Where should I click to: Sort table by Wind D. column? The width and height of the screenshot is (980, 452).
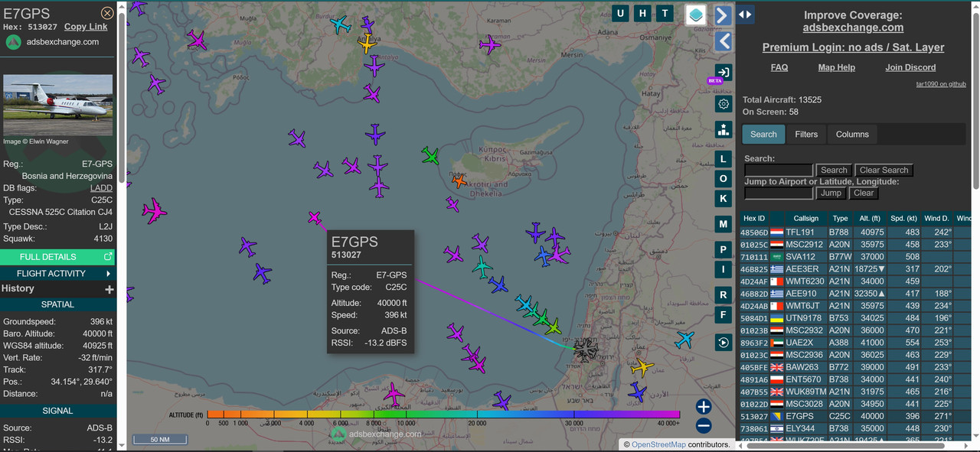936,218
